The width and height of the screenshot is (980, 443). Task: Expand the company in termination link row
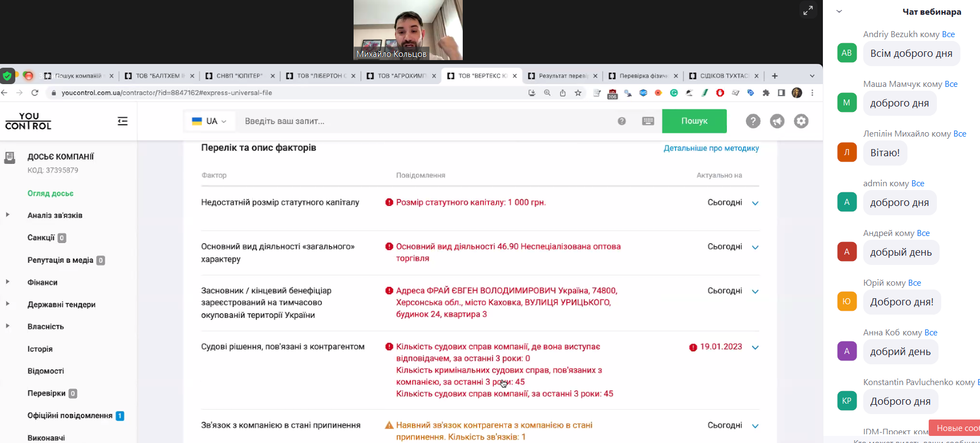[755, 426]
